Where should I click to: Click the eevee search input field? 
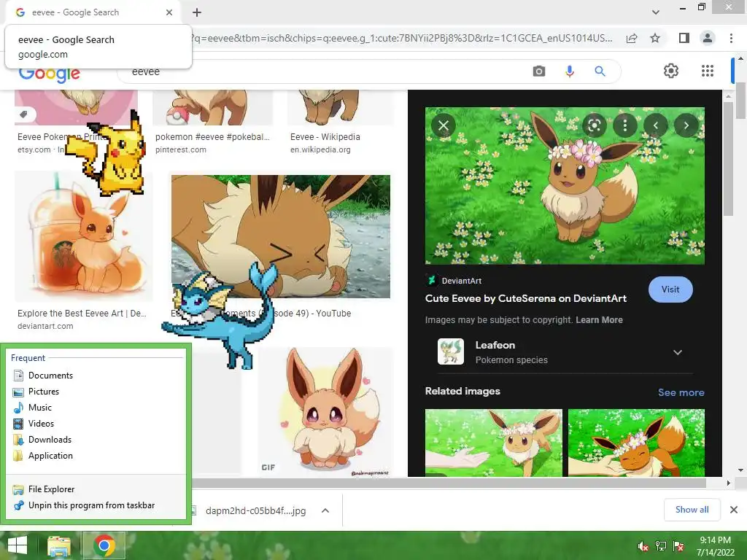pos(324,71)
